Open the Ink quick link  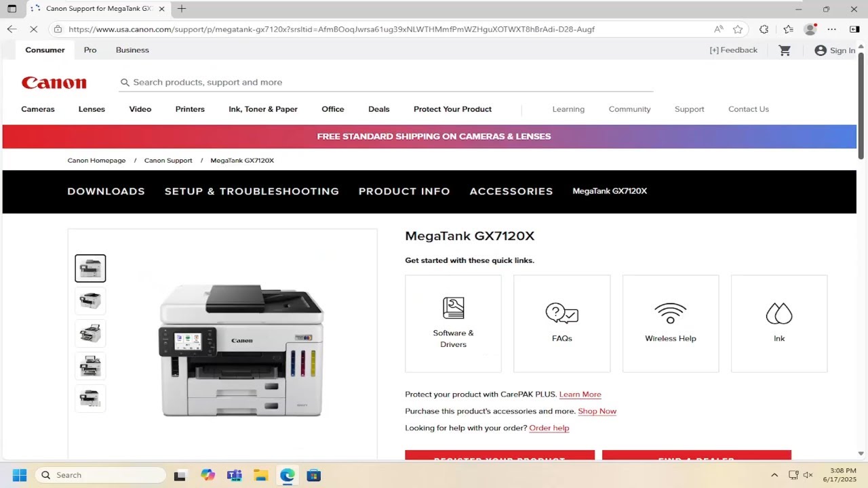(x=779, y=323)
